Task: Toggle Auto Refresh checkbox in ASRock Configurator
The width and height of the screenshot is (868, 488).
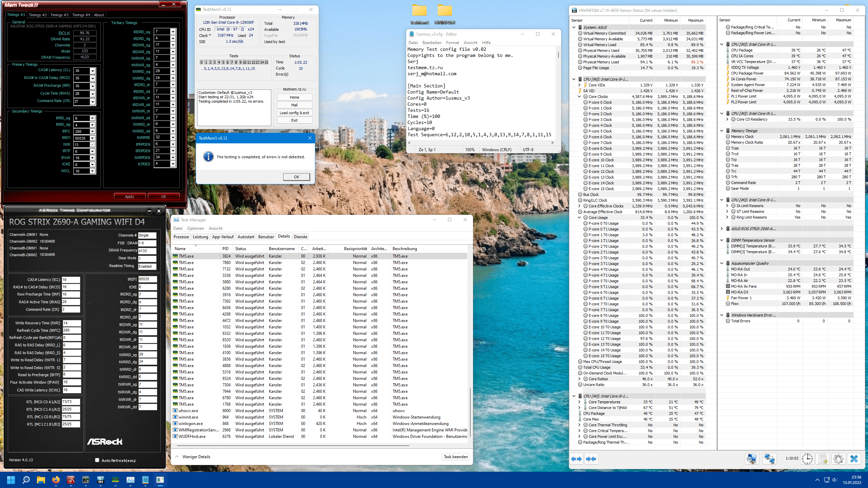Action: [x=97, y=460]
